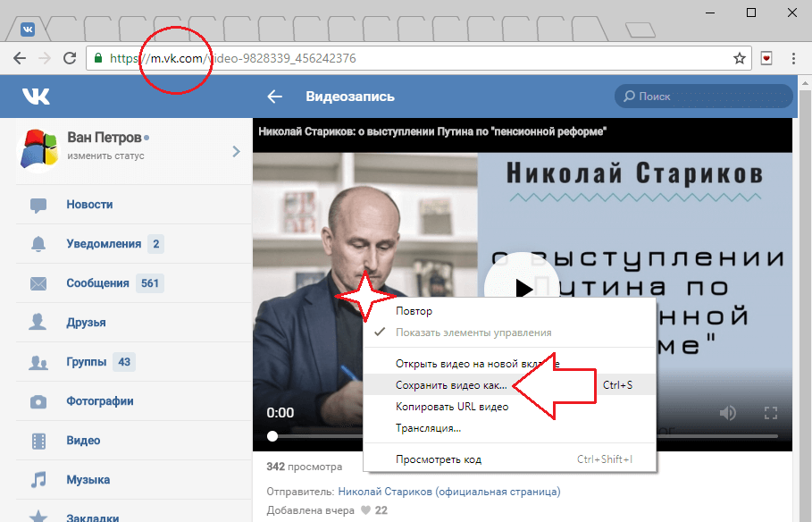812x522 pixels.
Task: Click the page scrollbar up arrow
Action: pyautogui.click(x=805, y=83)
